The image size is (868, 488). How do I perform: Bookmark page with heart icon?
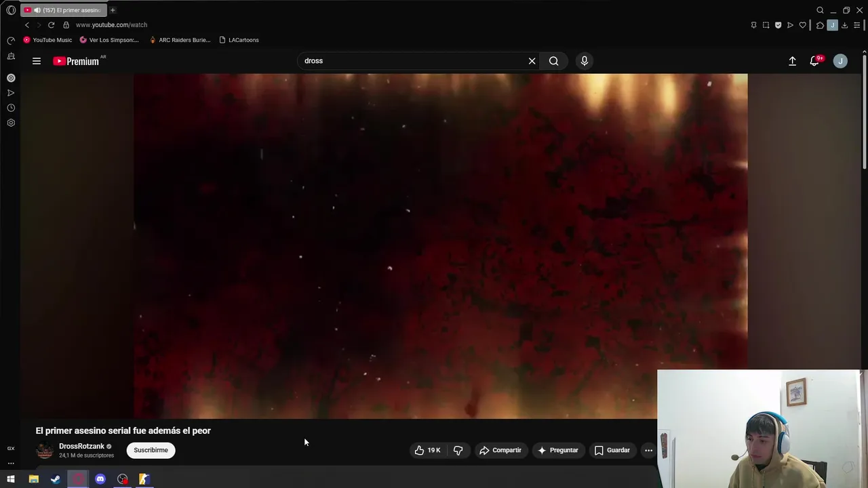(802, 25)
